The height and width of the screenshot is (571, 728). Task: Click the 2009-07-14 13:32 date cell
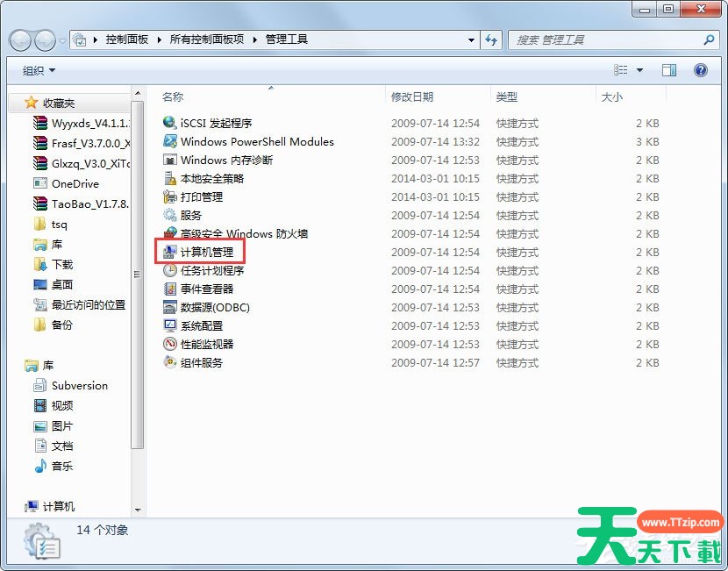pyautogui.click(x=435, y=141)
